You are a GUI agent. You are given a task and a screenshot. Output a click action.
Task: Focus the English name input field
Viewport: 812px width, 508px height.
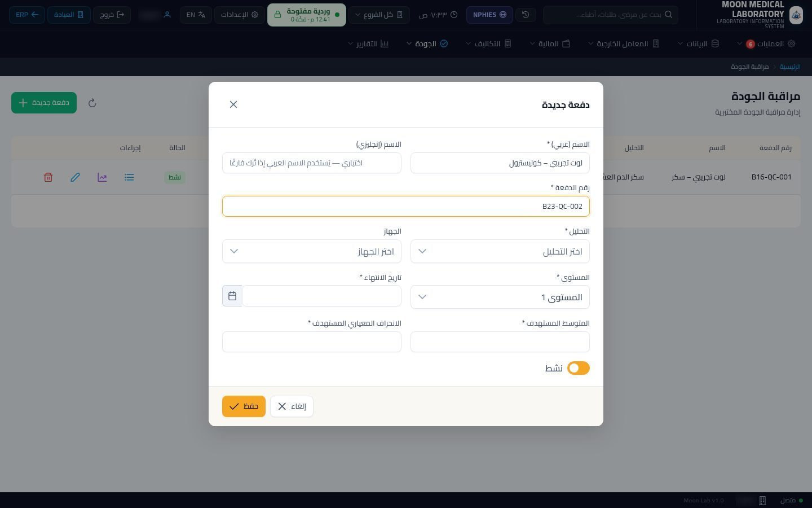[312, 163]
